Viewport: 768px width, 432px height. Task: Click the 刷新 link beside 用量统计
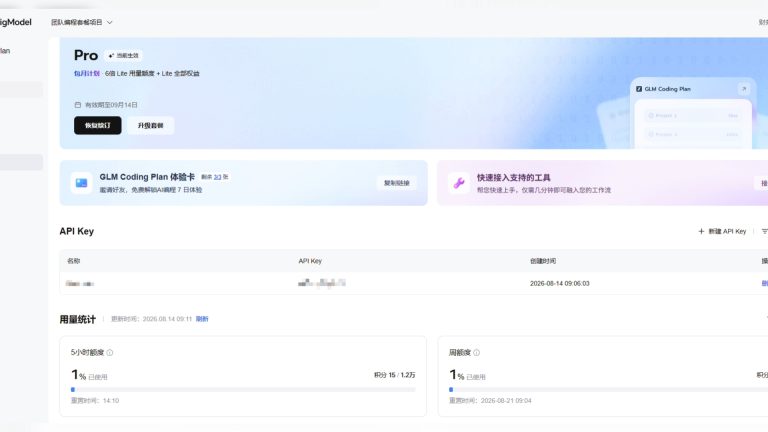(202, 319)
